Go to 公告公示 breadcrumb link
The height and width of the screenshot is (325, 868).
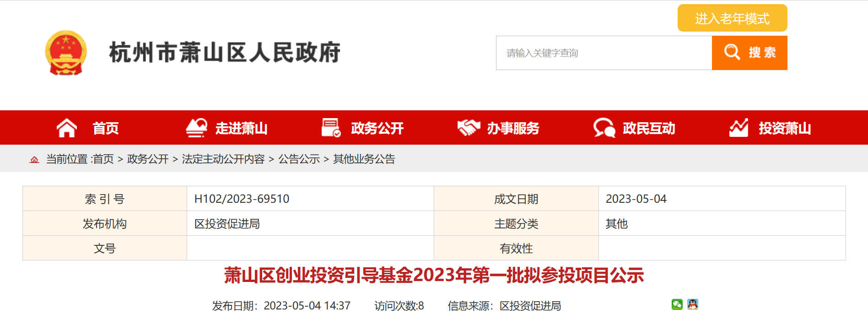(299, 159)
